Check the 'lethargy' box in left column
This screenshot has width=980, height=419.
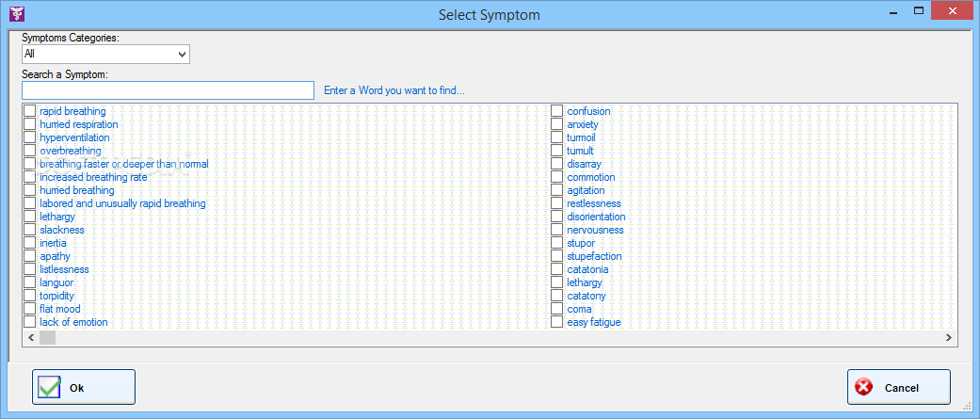(x=30, y=217)
